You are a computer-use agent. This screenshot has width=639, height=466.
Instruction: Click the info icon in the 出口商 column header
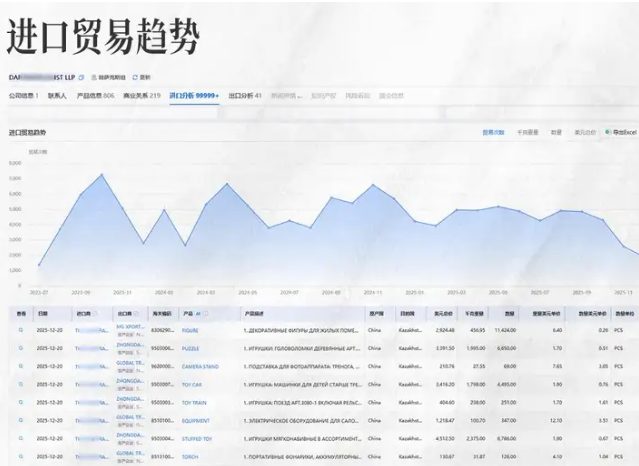[135, 313]
